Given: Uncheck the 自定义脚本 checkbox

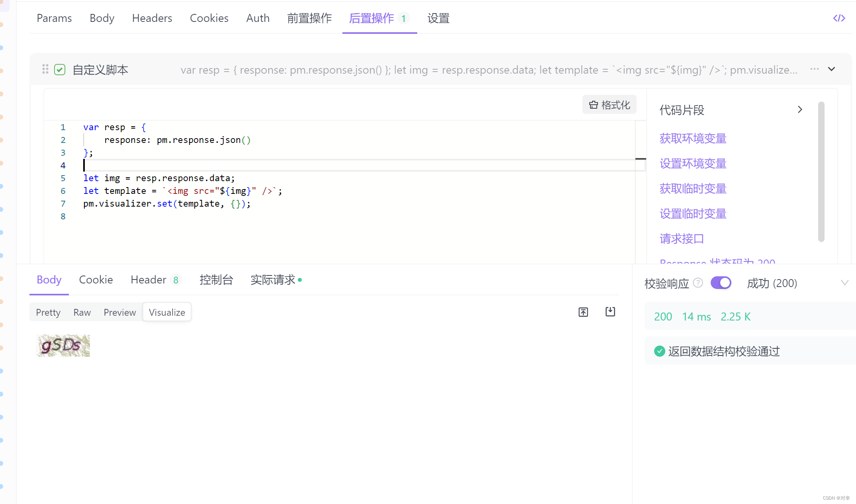Looking at the screenshot, I should point(60,70).
